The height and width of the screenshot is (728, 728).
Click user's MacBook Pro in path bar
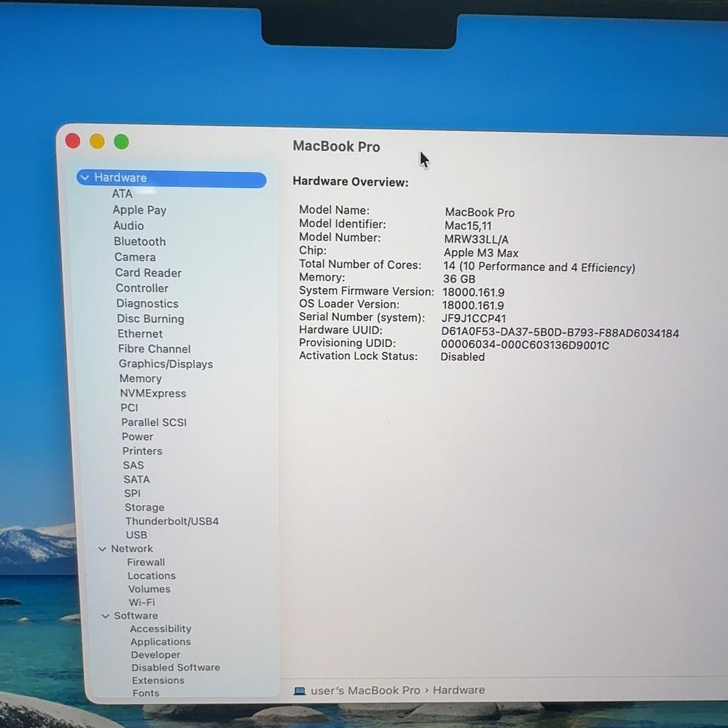pyautogui.click(x=365, y=690)
